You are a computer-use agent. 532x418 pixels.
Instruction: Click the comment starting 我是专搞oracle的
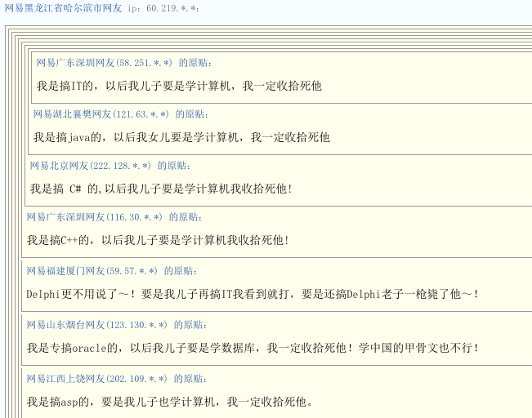click(253, 348)
